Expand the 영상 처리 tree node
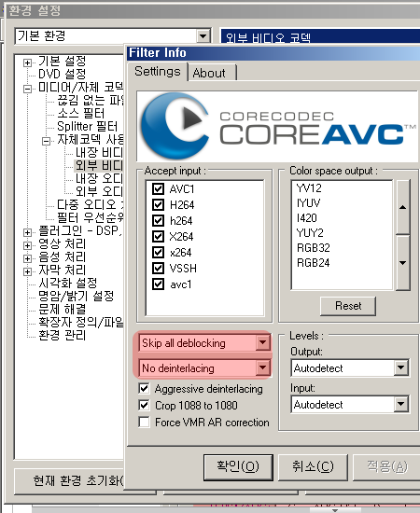This screenshot has height=513, width=420. [27, 245]
